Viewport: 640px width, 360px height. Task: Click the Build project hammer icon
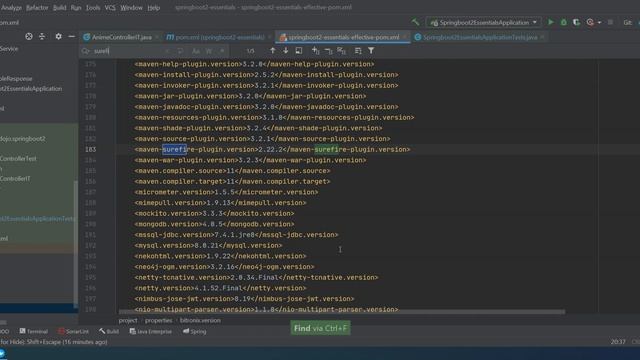415,22
